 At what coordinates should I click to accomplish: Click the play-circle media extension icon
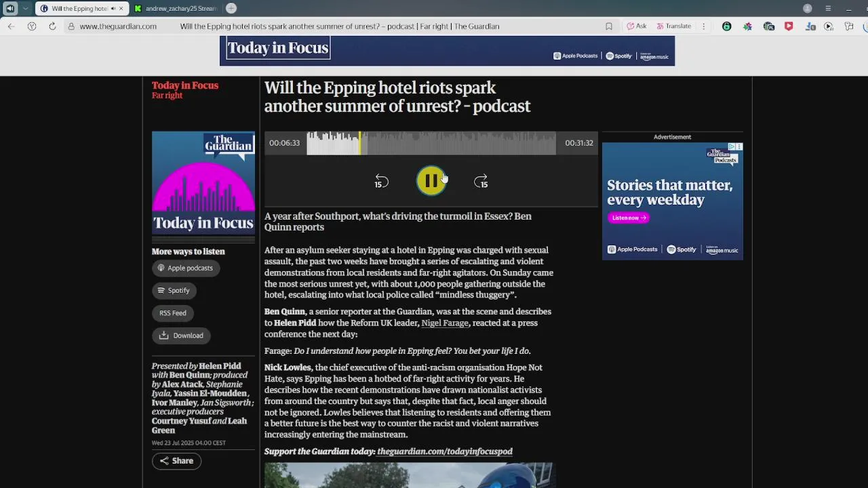tap(829, 26)
